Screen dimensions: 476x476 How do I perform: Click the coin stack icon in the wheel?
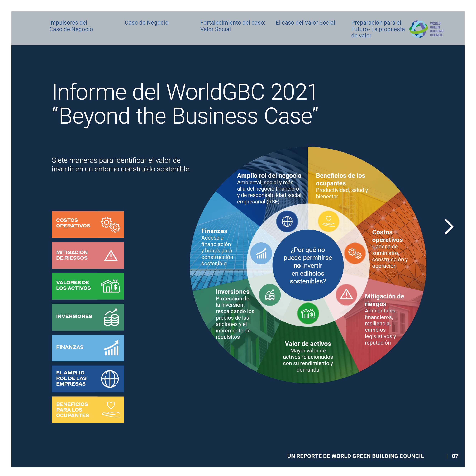tap(270, 295)
